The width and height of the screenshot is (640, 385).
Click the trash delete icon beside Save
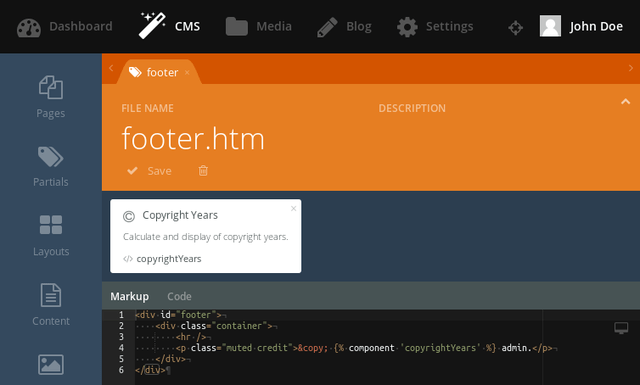coord(203,170)
